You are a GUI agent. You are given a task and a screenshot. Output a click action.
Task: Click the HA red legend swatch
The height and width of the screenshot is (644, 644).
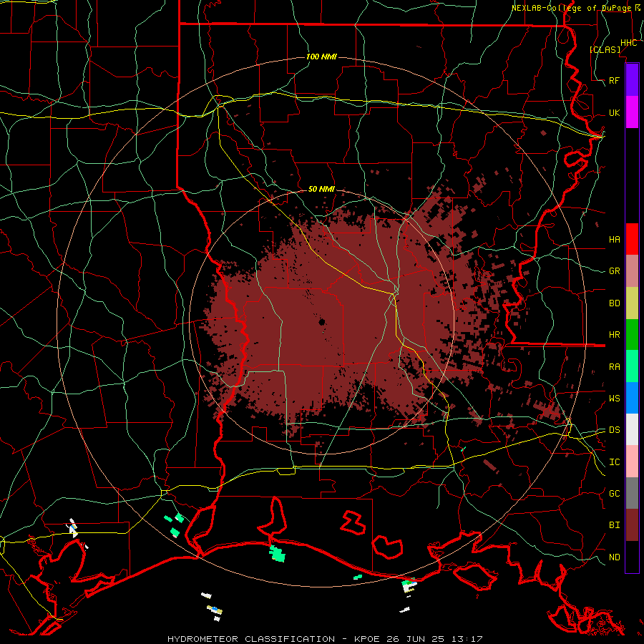pyautogui.click(x=632, y=239)
